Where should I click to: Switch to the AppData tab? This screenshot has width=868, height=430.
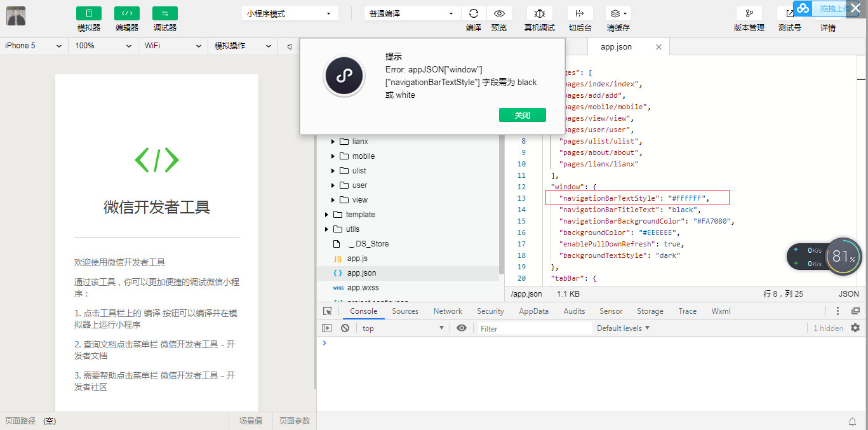coord(533,311)
